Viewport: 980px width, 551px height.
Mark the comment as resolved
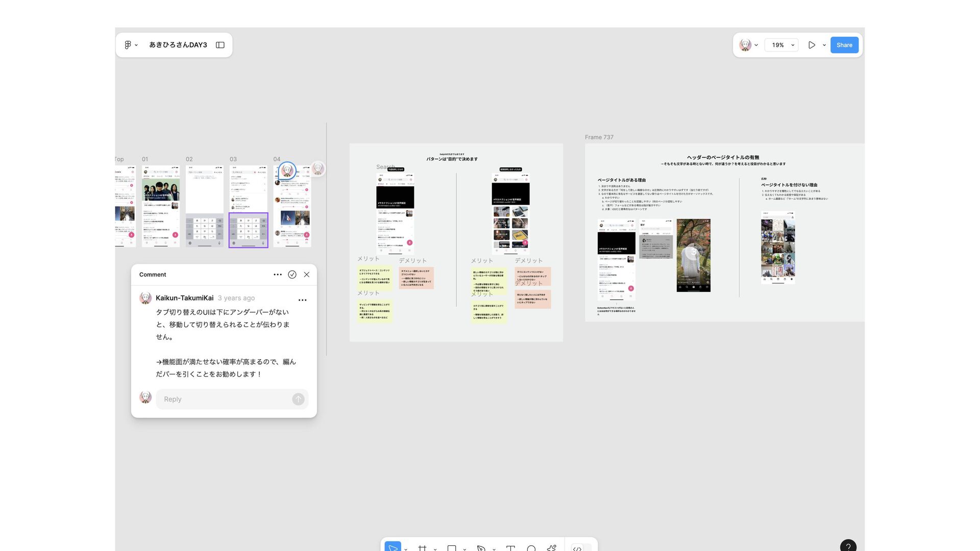(x=292, y=274)
